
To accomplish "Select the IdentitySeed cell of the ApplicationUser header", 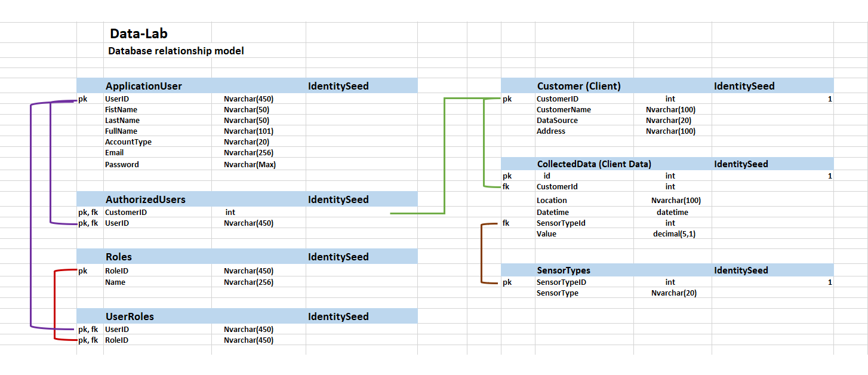I will pyautogui.click(x=338, y=86).
